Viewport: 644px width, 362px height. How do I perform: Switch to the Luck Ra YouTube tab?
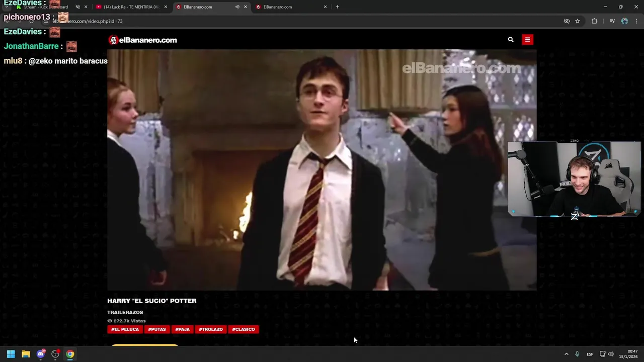tap(132, 7)
